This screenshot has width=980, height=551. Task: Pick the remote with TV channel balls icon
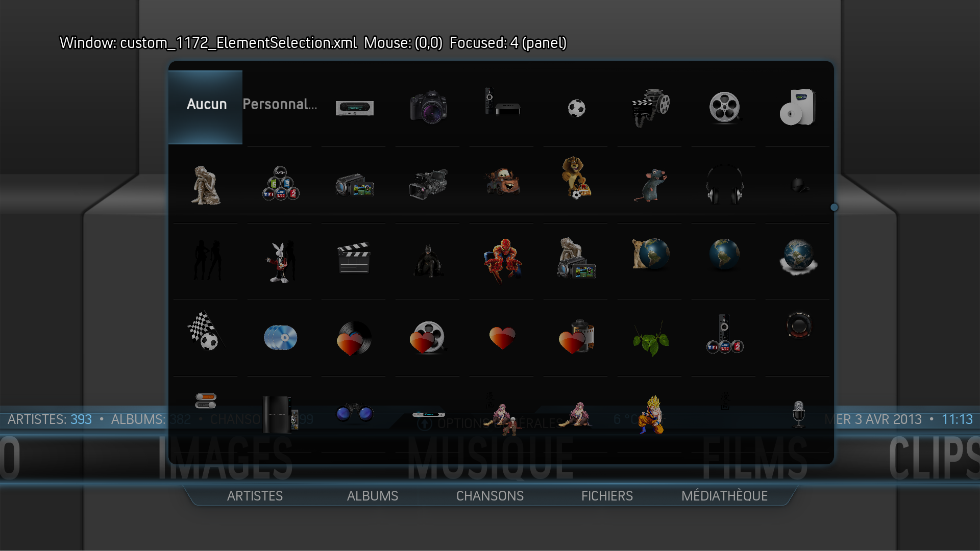(724, 334)
